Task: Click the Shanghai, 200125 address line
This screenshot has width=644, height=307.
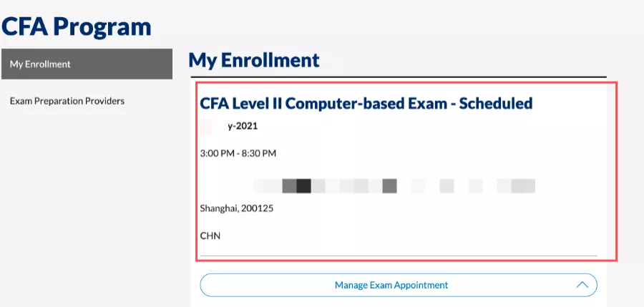Action: [237, 208]
